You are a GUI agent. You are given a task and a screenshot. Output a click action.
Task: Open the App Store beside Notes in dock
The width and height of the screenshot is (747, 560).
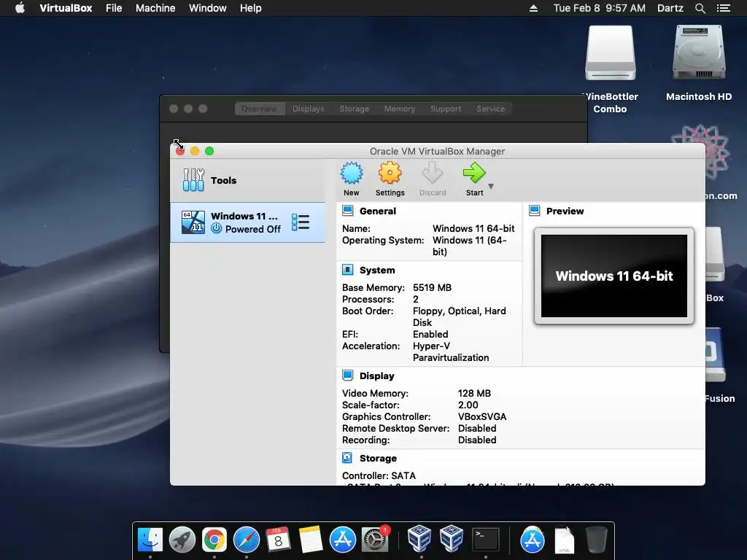[x=343, y=540]
